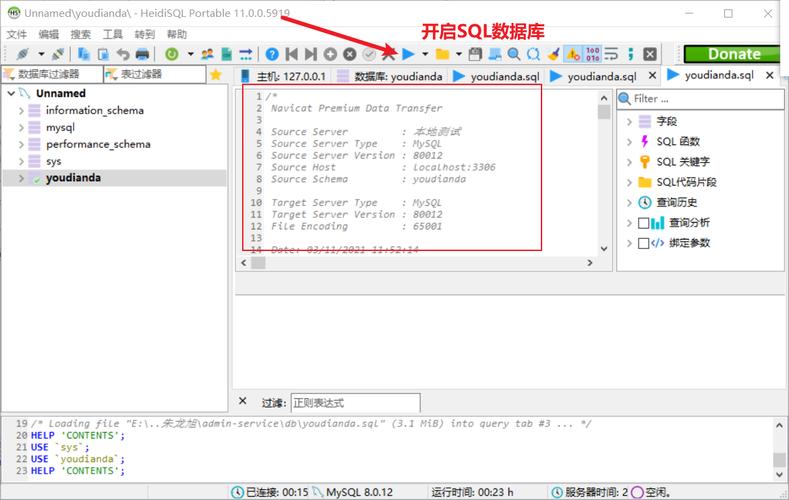Collapse the Unnamed session tree node
Screen dimensions: 789x500
[11, 94]
